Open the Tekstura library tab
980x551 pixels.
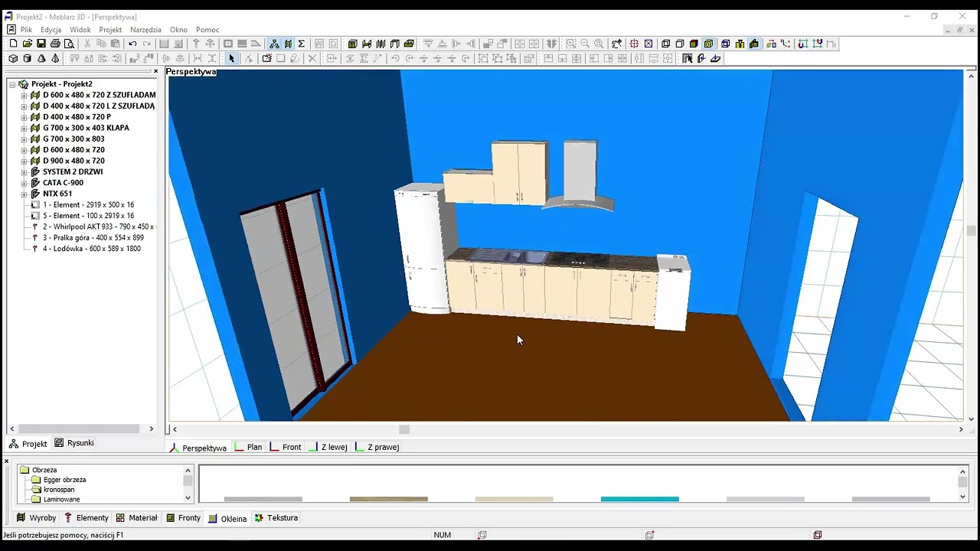(x=276, y=518)
